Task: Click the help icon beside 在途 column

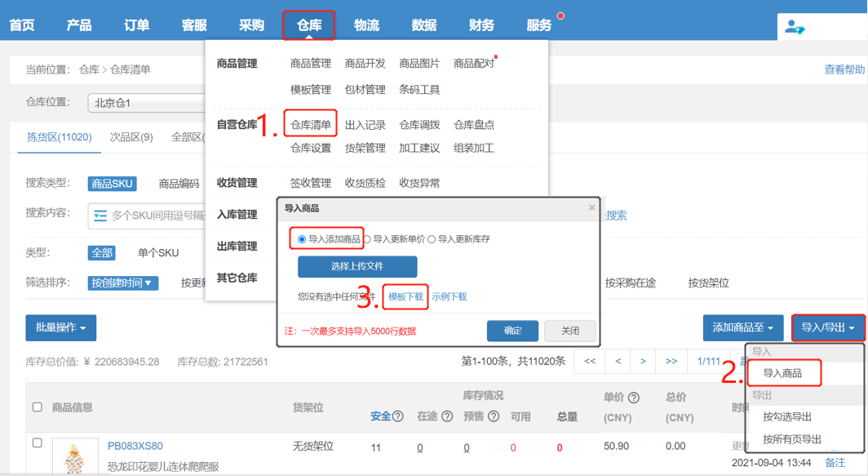Action: point(447,416)
